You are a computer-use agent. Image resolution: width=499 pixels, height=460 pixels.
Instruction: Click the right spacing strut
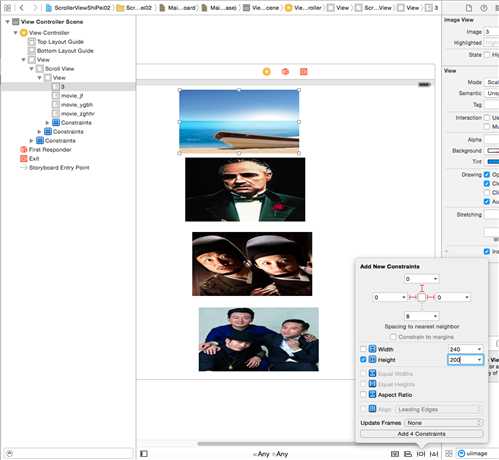click(431, 297)
